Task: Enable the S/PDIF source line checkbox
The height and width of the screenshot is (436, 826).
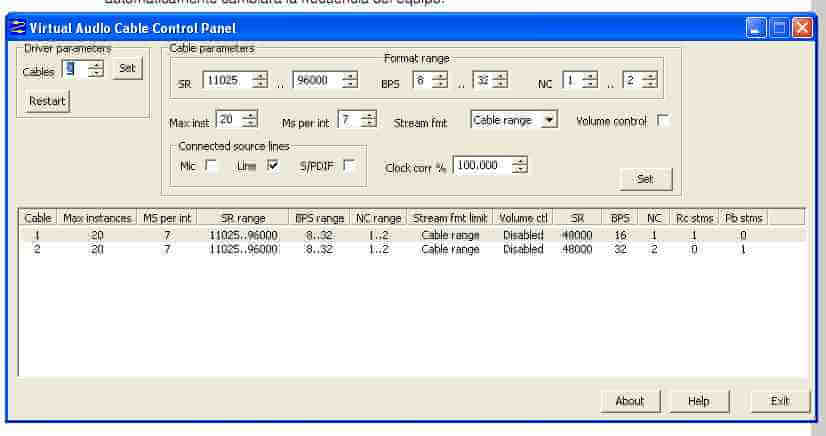Action: pos(348,166)
